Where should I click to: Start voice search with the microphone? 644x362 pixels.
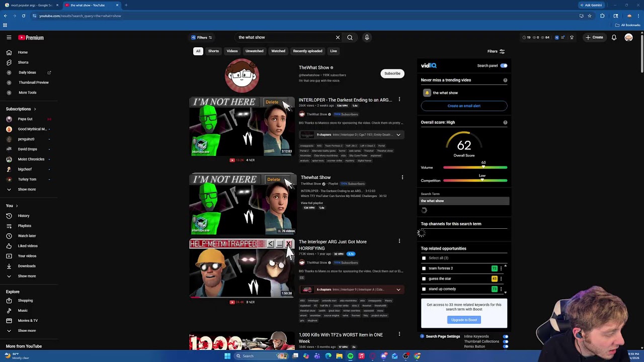pos(367,37)
